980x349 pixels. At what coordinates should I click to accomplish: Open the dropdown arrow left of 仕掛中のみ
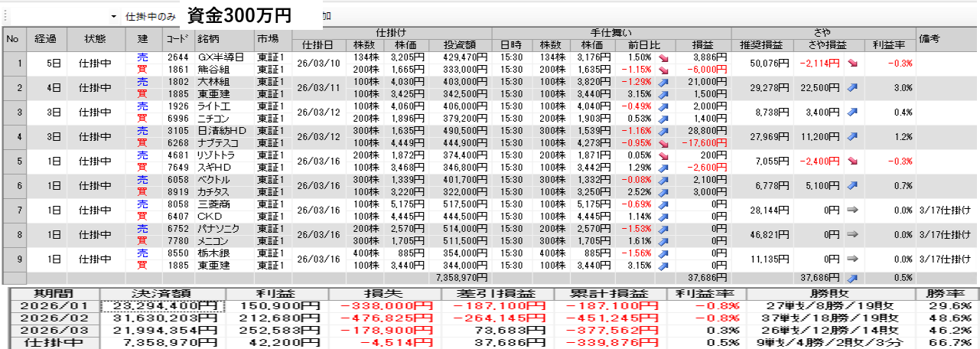(x=114, y=16)
